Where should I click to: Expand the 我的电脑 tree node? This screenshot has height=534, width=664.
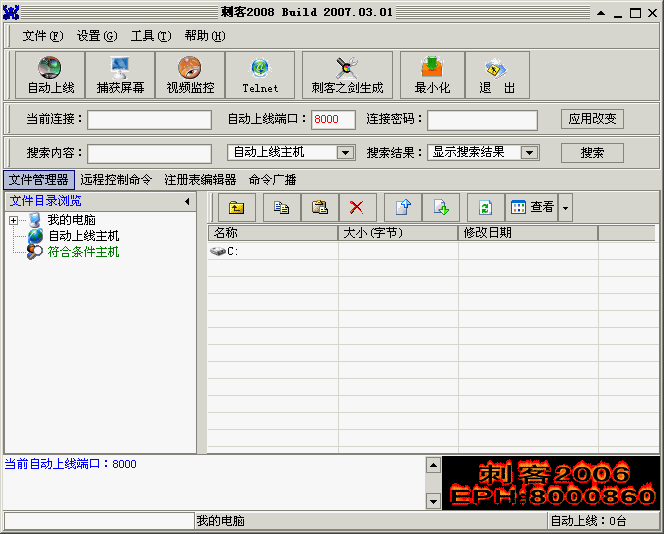(x=13, y=220)
